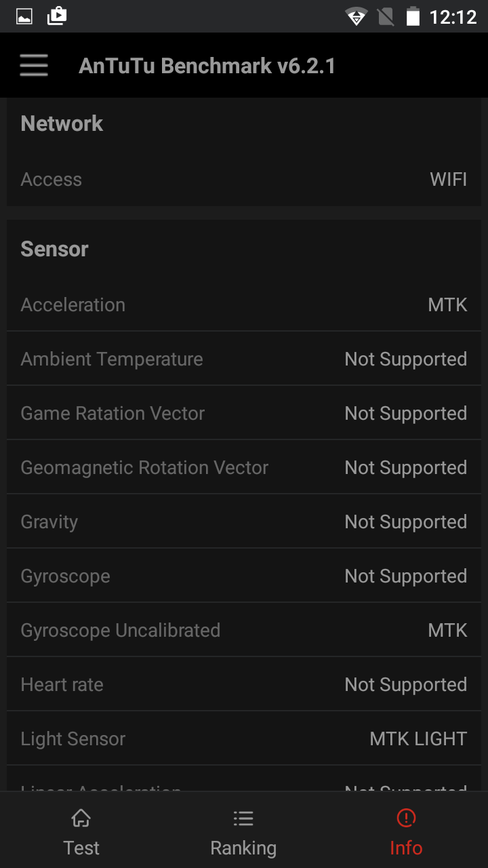Switch to the Ranking tab label
Image resolution: width=488 pixels, height=868 pixels.
click(243, 848)
